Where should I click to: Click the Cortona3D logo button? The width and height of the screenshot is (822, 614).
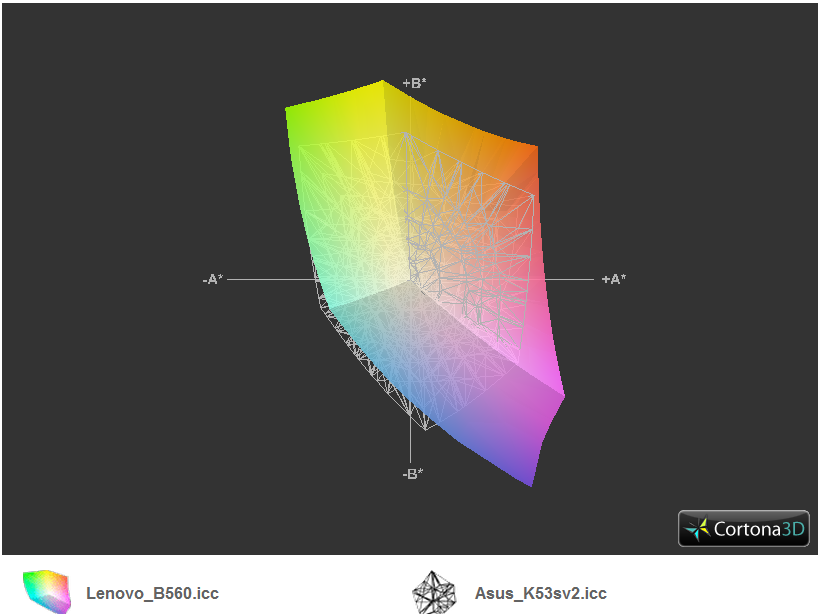[743, 529]
